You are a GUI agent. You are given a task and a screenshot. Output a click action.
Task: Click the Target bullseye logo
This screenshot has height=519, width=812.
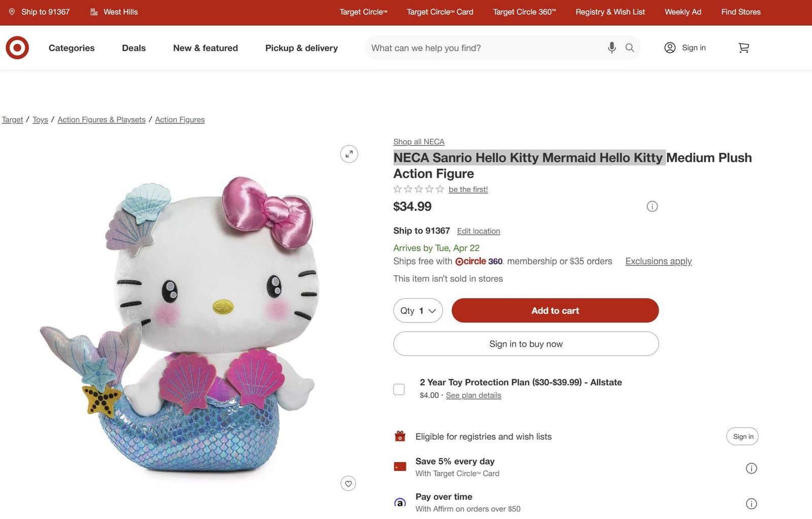tap(17, 48)
